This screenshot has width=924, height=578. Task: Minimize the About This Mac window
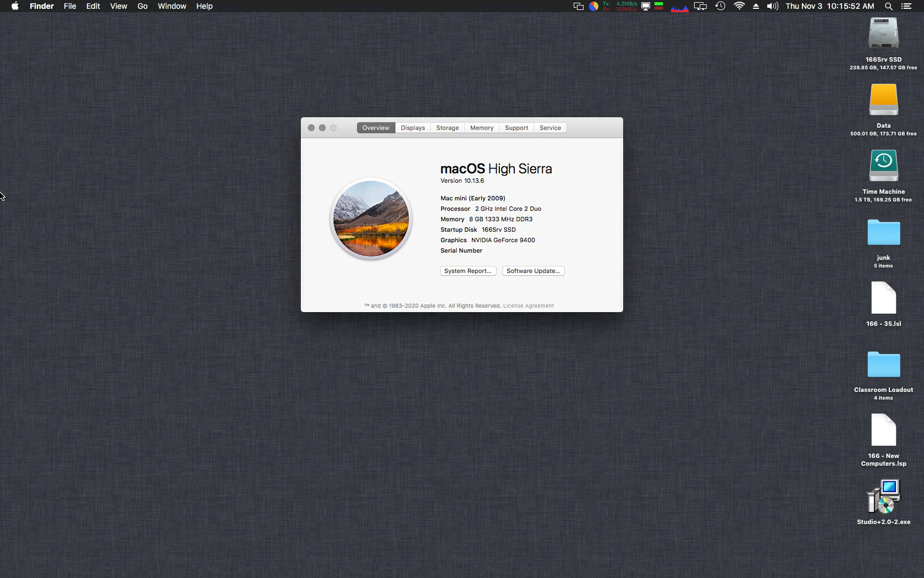[x=322, y=128]
